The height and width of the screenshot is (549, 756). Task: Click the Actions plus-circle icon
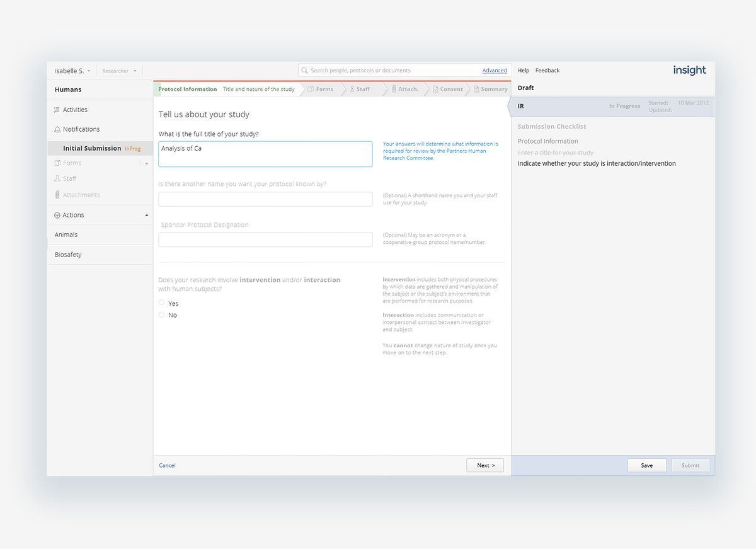coord(57,215)
